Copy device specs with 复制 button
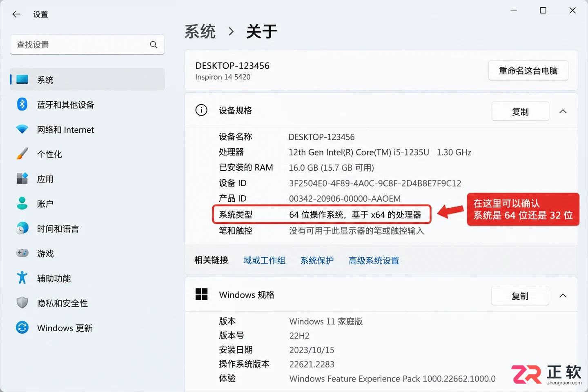Viewport: 588px width, 392px height. (x=520, y=111)
